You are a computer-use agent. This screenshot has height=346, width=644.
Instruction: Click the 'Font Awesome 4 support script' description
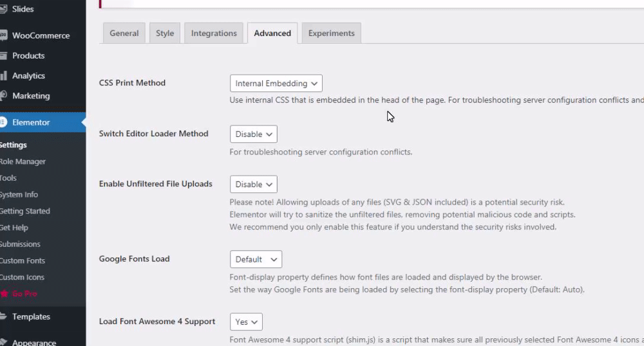point(437,340)
